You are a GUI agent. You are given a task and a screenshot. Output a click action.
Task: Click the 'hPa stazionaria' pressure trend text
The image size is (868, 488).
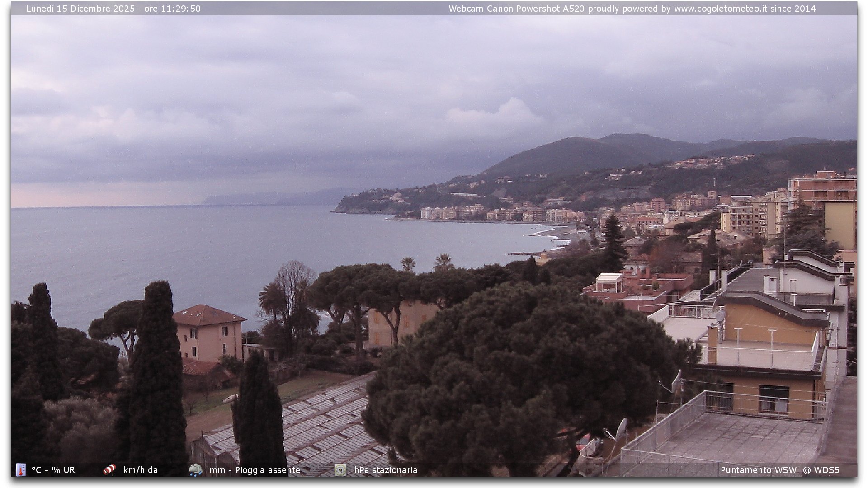coord(385,470)
